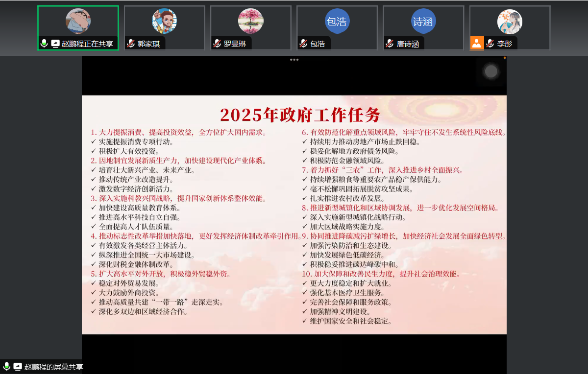
Task: Toggle the circular control button at top right
Action: coord(491,71)
